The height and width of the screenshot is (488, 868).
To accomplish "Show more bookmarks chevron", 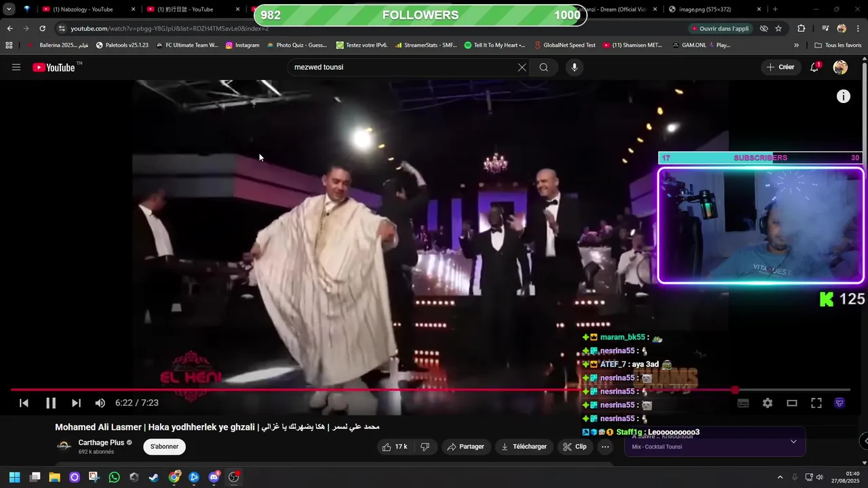I will coord(796,45).
